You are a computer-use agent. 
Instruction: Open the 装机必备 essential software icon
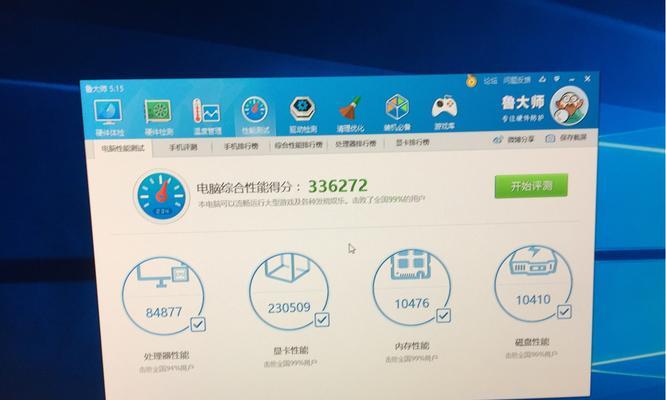point(397,107)
